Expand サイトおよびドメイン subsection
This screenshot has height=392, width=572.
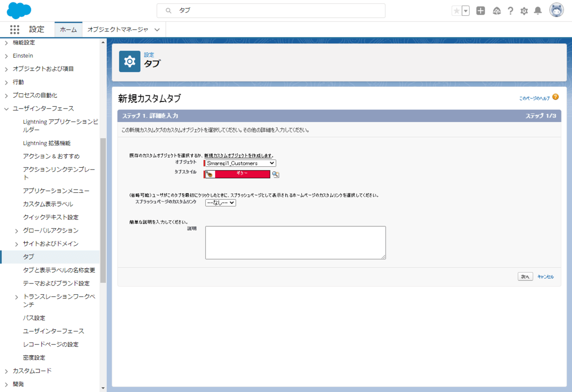point(17,244)
